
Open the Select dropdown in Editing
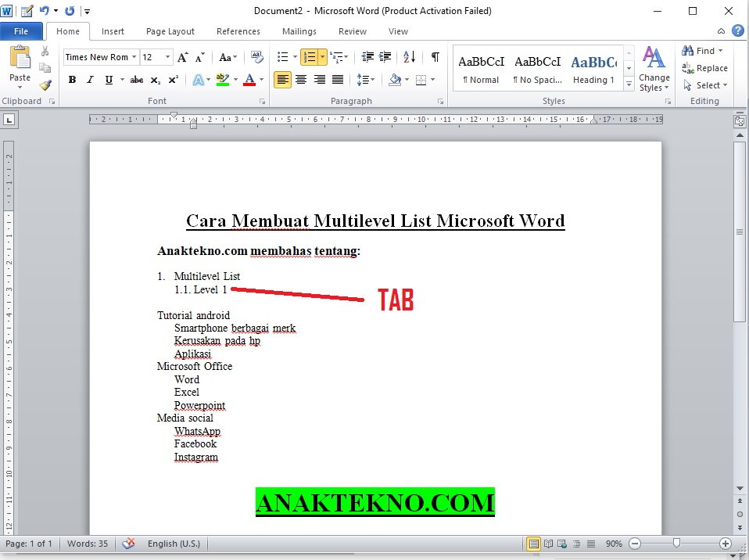(705, 85)
